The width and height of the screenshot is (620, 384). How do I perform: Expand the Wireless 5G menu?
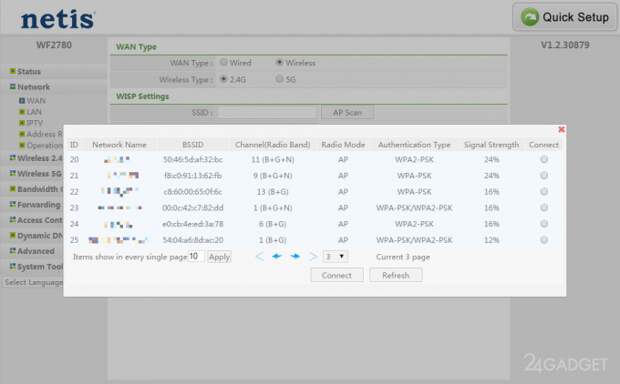coord(36,174)
